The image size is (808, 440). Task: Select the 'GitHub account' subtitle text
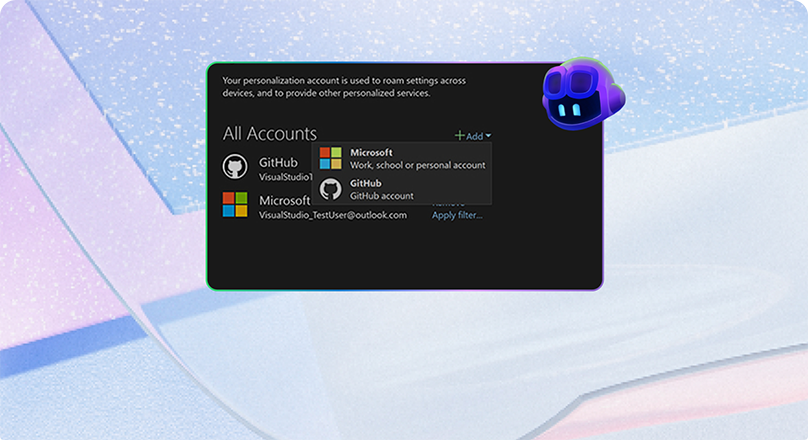click(x=381, y=196)
